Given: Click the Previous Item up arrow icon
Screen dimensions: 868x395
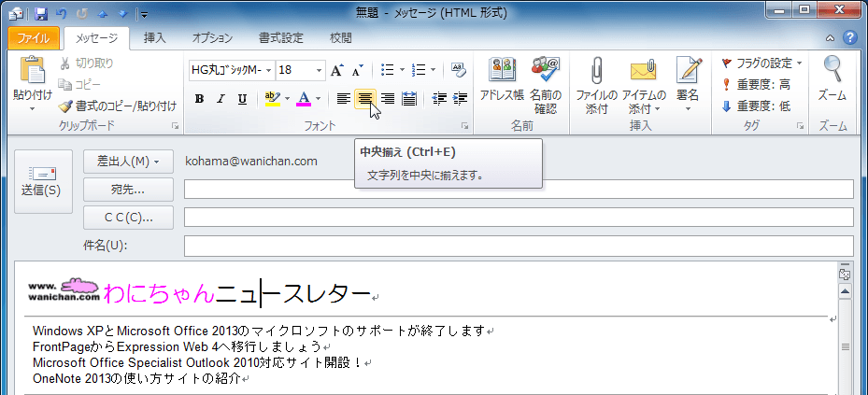Looking at the screenshot, I should point(103,14).
